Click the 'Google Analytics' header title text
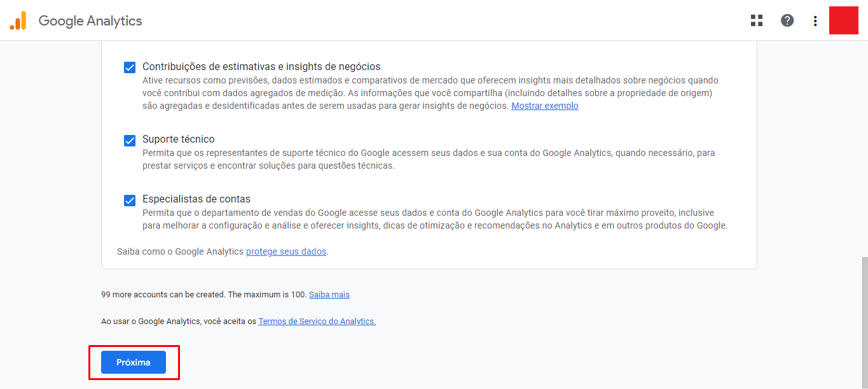The width and height of the screenshot is (868, 389). 90,21
